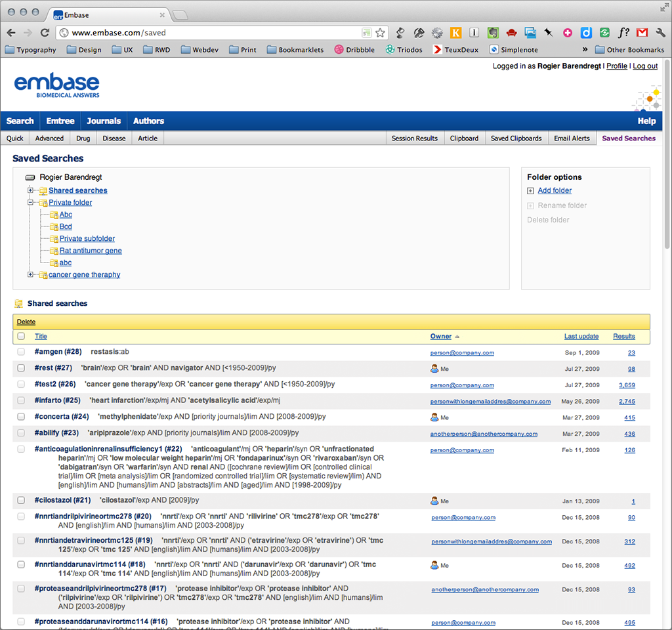Viewport: 672px width, 630px height.
Task: Open the Typography bookmarks folder
Action: [30, 50]
